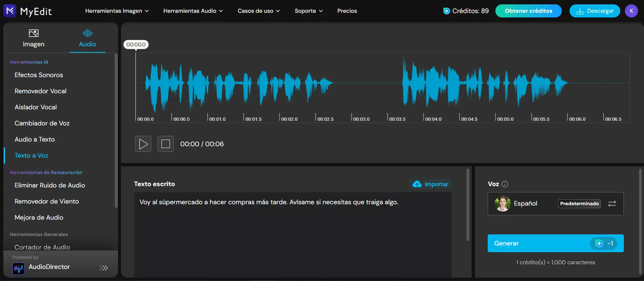
Task: Stop audio playback
Action: [166, 144]
